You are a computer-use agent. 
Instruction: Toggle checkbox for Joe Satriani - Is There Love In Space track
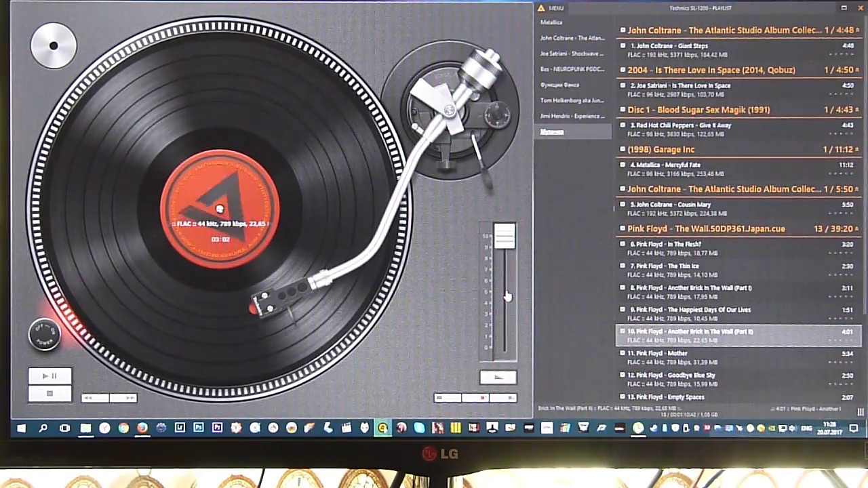point(623,85)
